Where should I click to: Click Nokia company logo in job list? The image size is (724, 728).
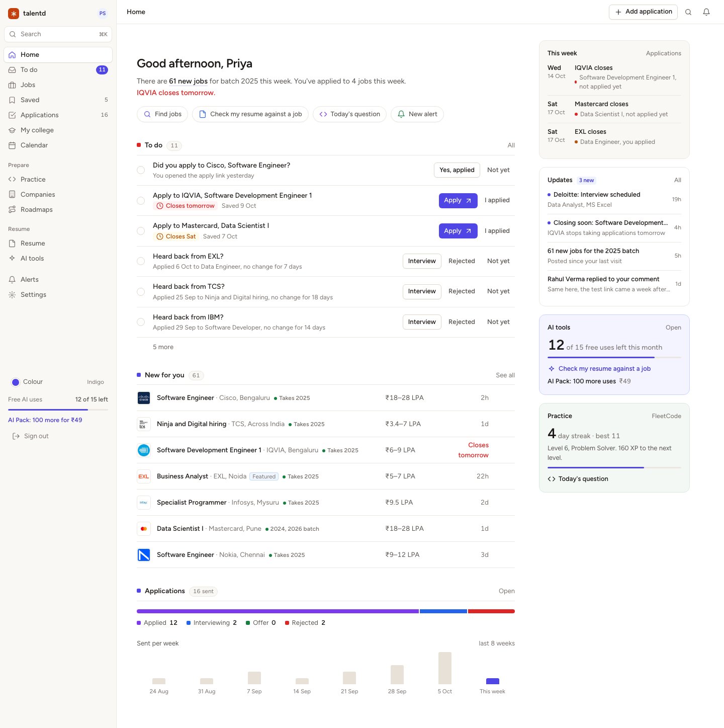pos(144,555)
